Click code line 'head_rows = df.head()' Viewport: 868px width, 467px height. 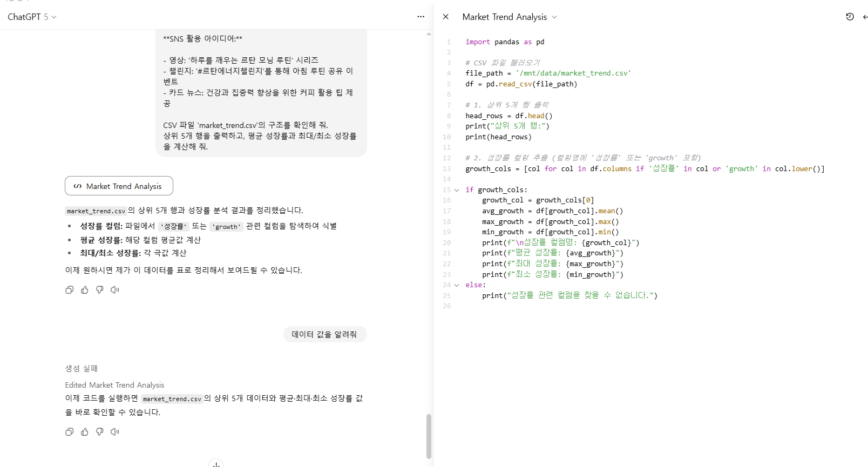click(508, 116)
